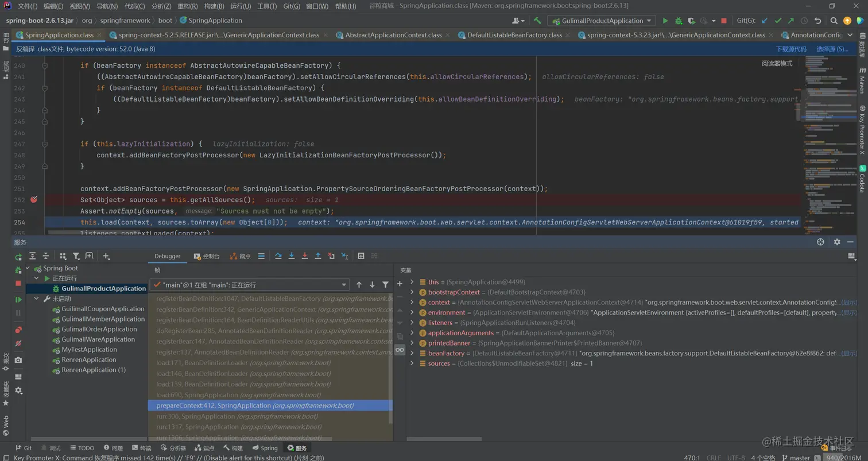The height and width of the screenshot is (461, 868).
Task: Open Services panel settings gear
Action: 837,242
